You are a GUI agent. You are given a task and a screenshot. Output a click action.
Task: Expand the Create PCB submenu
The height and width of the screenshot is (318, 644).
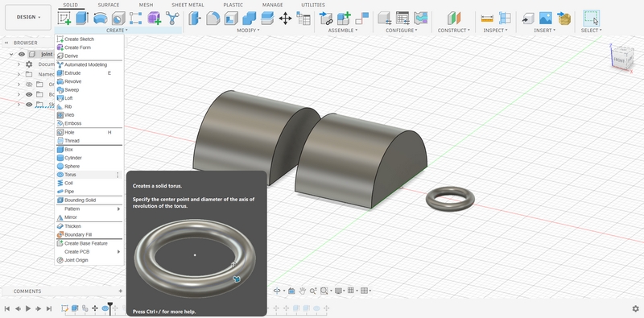coord(89,251)
